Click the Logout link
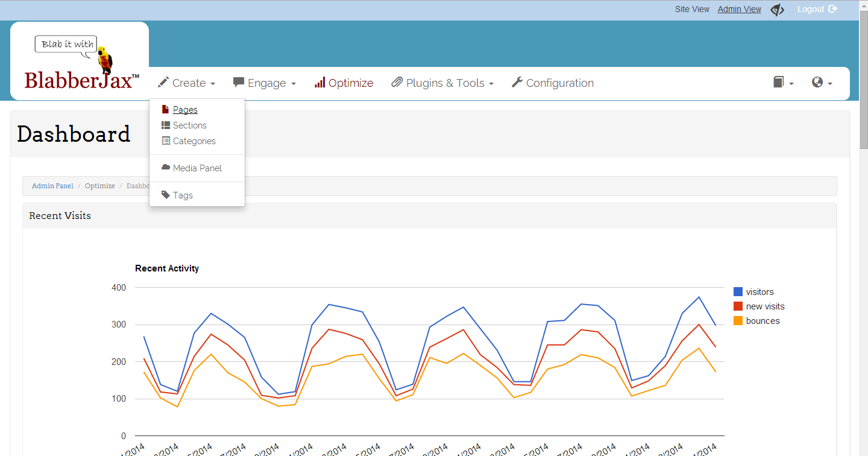Screen dimensions: 868x456 click(811, 9)
